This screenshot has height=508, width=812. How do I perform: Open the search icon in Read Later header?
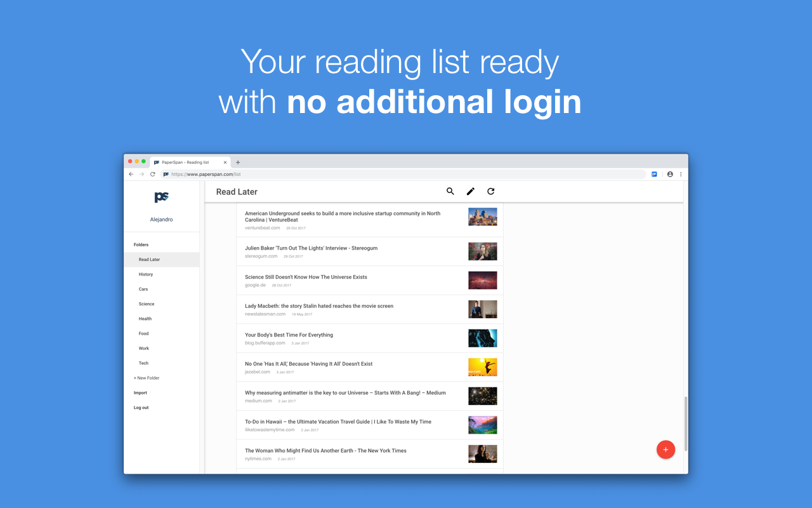click(x=450, y=191)
